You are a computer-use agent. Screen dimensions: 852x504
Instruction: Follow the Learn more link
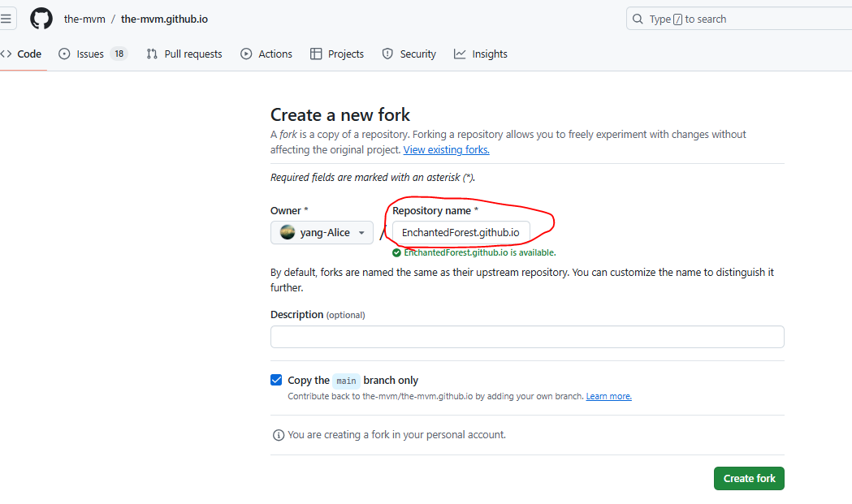[608, 397]
